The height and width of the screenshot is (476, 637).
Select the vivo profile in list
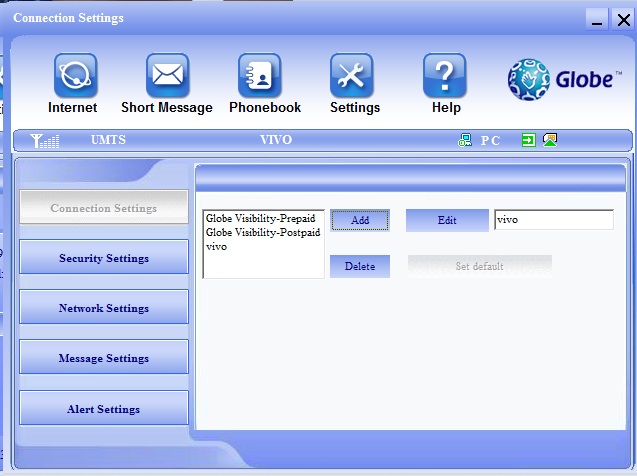(x=217, y=247)
